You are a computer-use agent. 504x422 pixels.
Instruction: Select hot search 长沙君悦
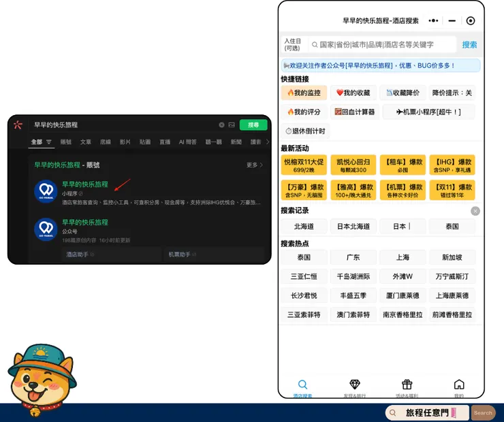(304, 295)
